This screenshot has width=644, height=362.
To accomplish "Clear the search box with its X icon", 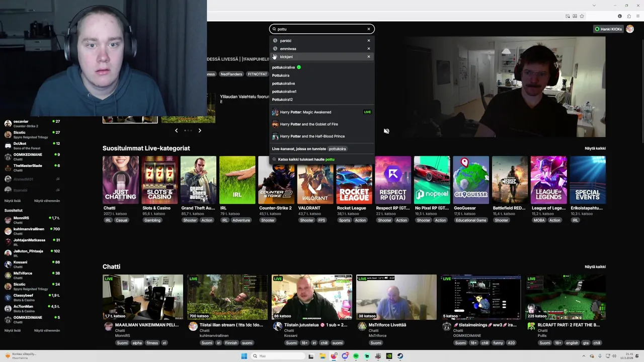I will point(368,29).
